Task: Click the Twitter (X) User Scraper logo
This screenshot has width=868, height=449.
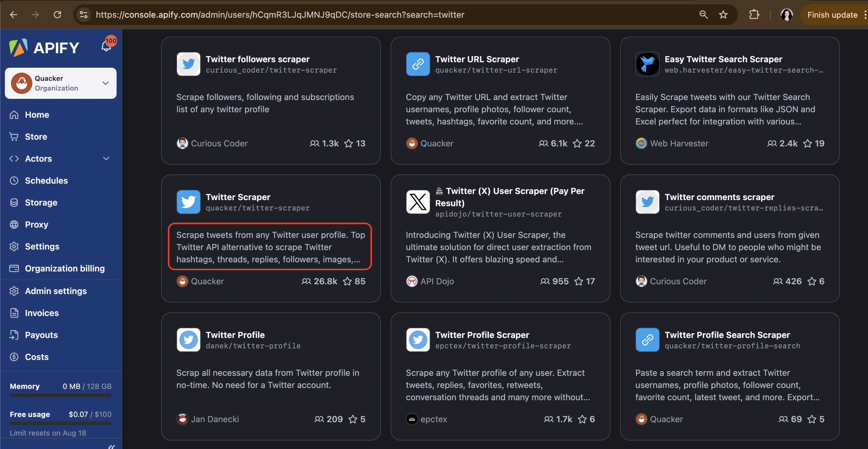Action: click(x=418, y=202)
